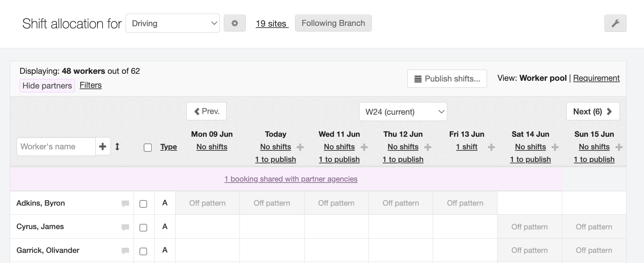Screen dimensions: 644x263
Task: Open the W24 (current) week dropdown
Action: 403,112
